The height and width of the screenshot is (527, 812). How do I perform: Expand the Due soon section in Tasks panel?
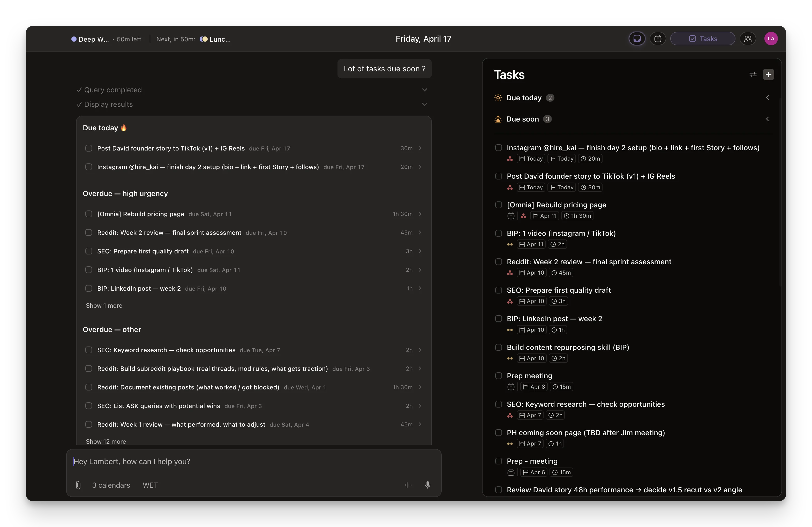(767, 119)
